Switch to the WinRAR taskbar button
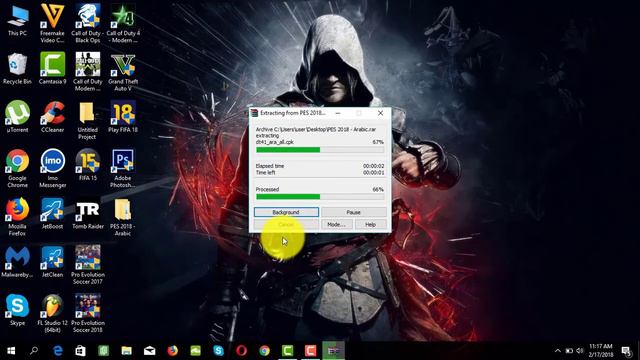The image size is (640, 360). [333, 351]
